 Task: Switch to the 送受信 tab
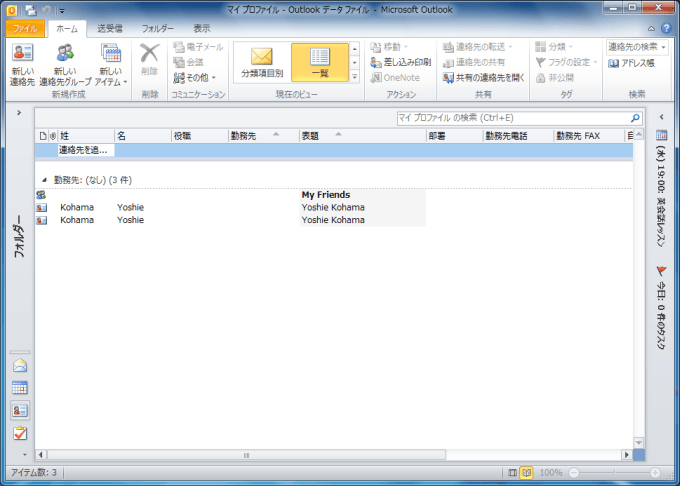[110, 29]
